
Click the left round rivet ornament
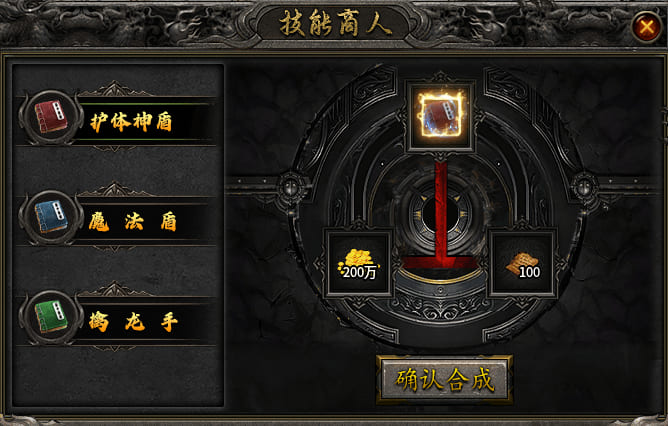(291, 187)
